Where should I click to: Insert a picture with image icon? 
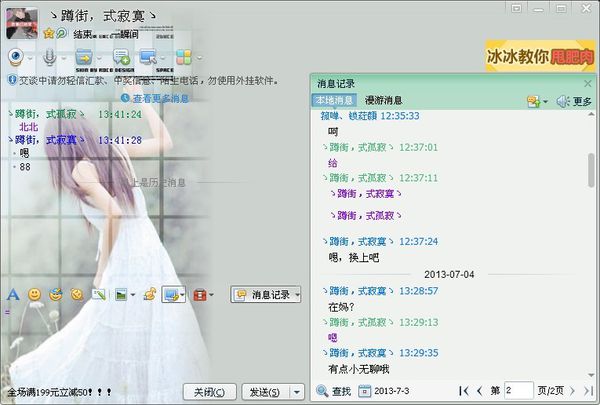click(x=121, y=295)
